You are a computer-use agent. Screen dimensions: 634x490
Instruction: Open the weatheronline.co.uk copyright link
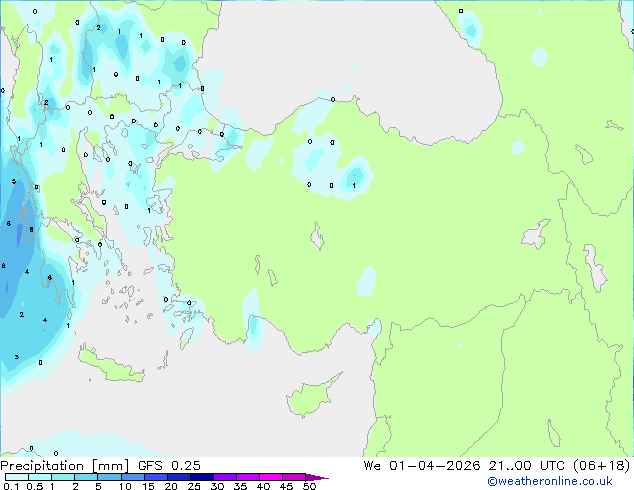pos(549,481)
